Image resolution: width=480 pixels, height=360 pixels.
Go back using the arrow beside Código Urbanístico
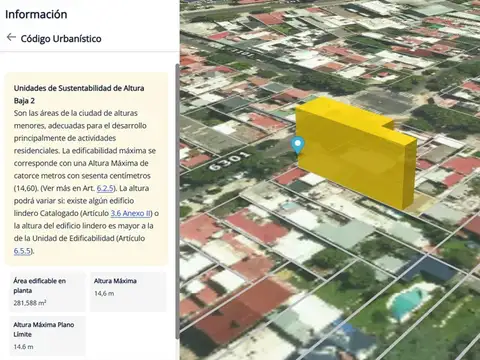click(x=11, y=37)
